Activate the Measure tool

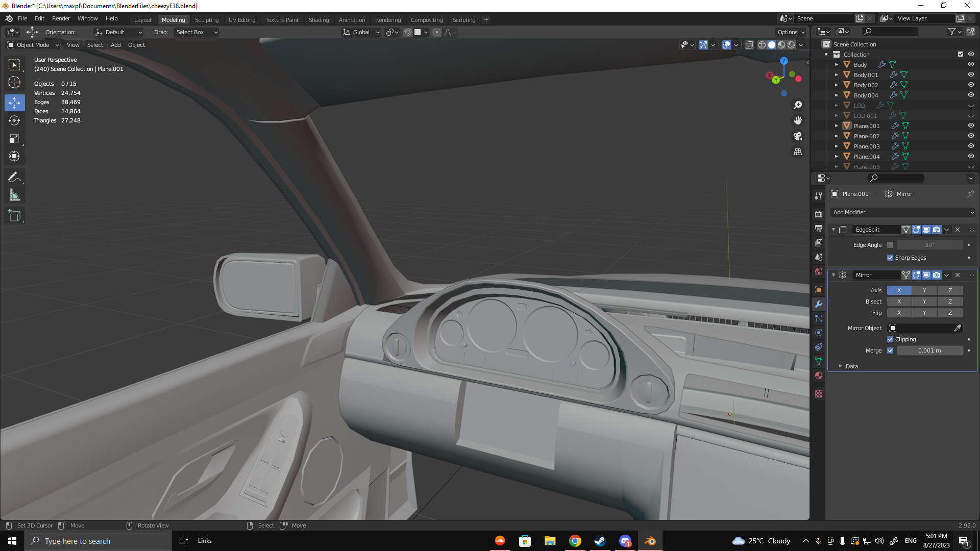click(x=14, y=195)
